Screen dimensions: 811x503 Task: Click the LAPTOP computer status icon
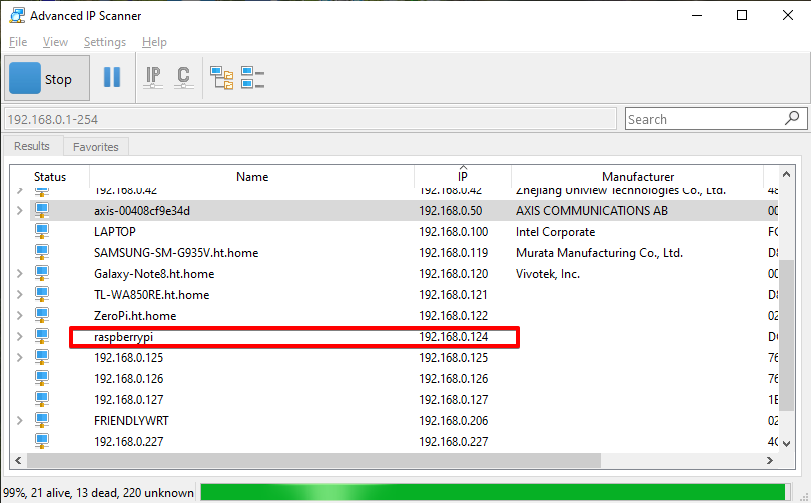tap(42, 232)
